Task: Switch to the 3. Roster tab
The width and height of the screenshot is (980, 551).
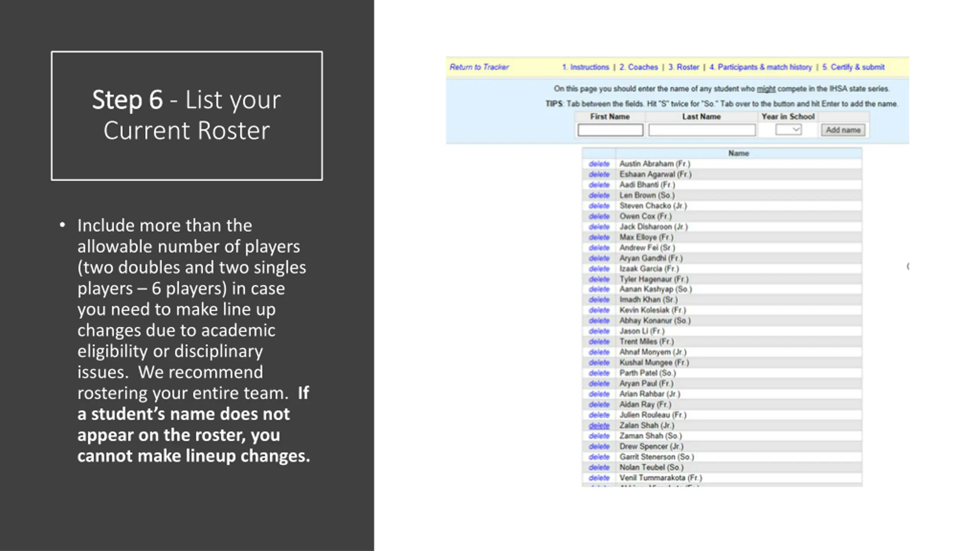Action: tap(684, 67)
